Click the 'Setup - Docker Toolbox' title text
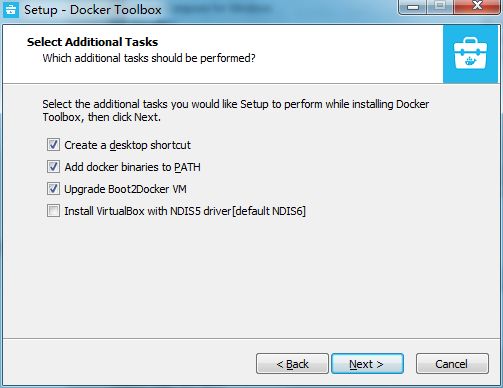Viewport: 503px width, 388px height. tap(93, 10)
